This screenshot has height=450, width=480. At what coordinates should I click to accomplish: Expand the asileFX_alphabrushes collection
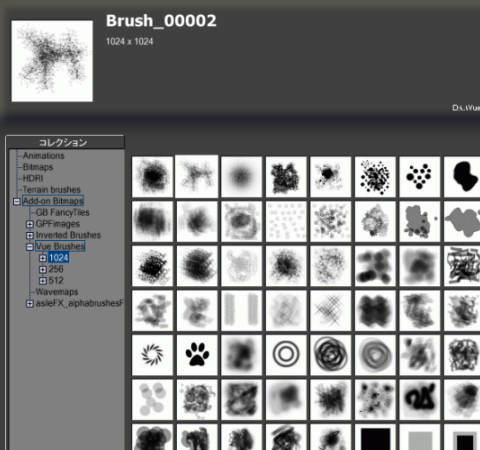[30, 303]
